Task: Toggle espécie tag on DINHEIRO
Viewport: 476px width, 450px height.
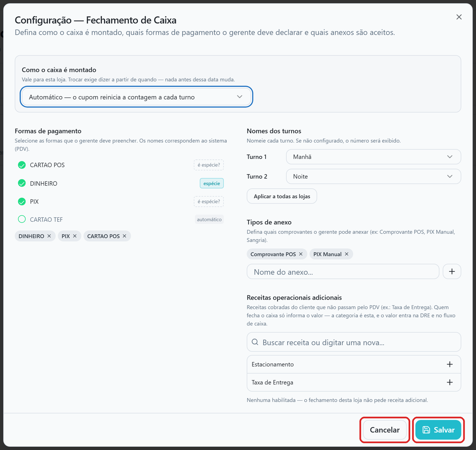Action: [x=212, y=183]
